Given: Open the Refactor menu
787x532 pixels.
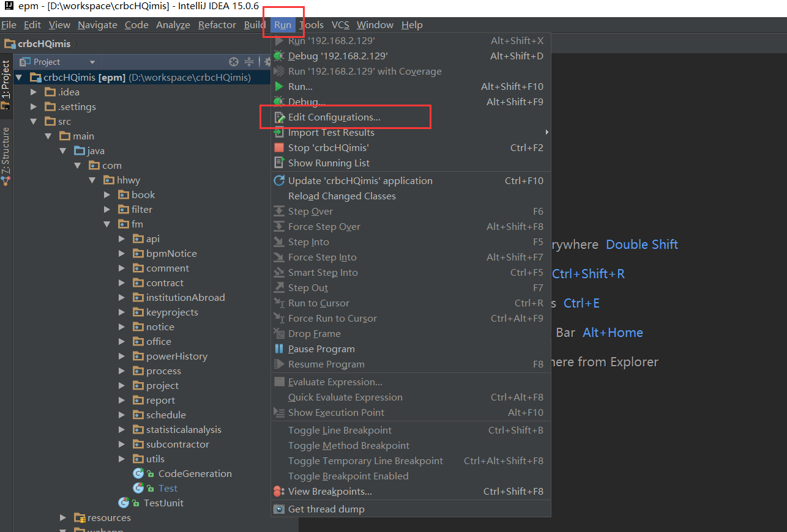Looking at the screenshot, I should [x=217, y=25].
